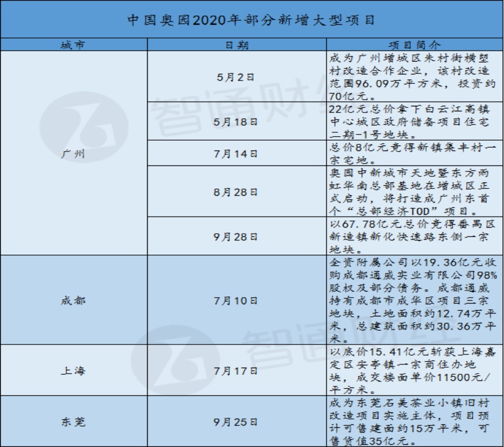The width and height of the screenshot is (504, 447).
Task: Select the date cell 9月25日
Action: (237, 421)
